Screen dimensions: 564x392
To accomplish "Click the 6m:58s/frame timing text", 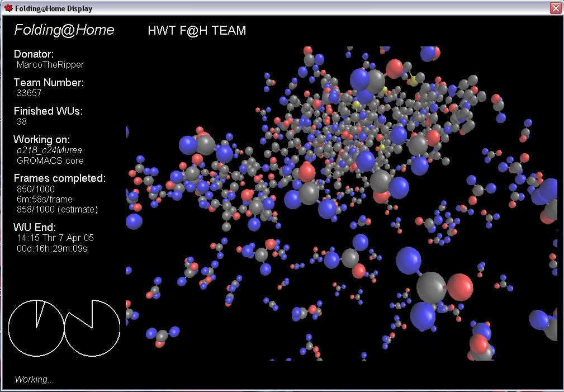I will [45, 199].
